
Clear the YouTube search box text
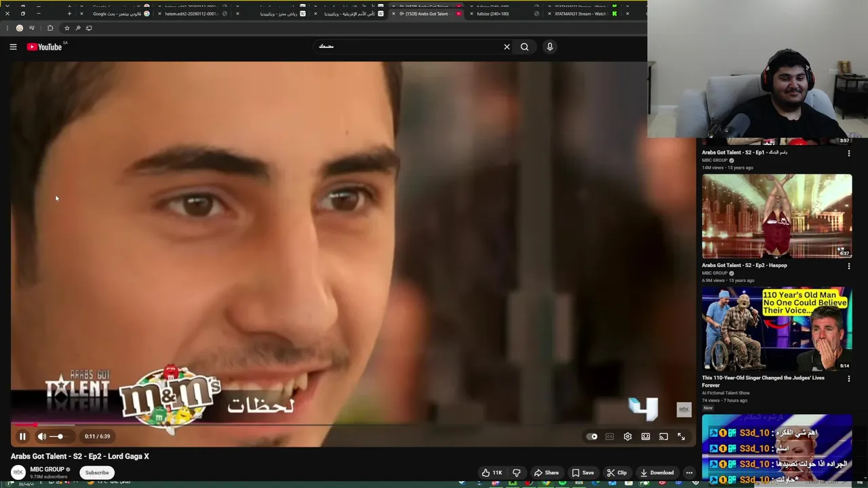pyautogui.click(x=507, y=47)
